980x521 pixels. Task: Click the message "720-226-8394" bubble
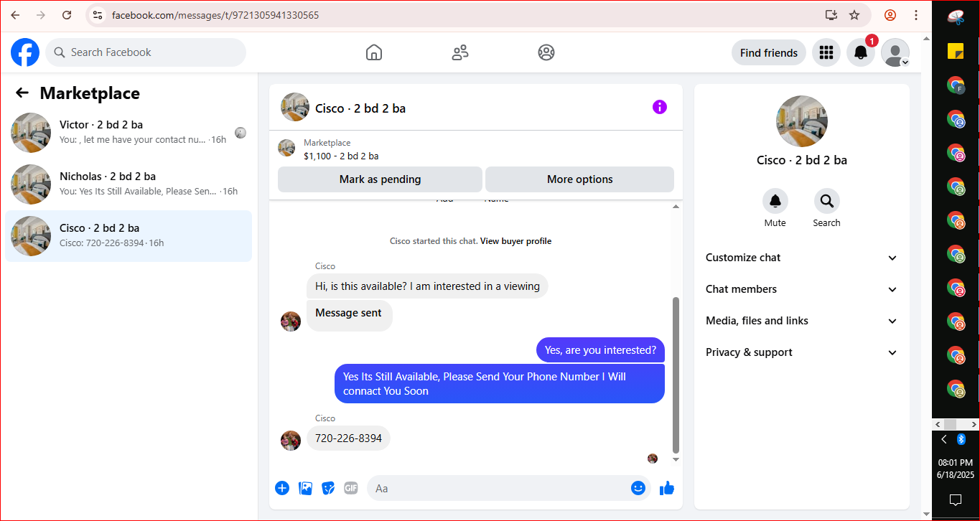pos(348,438)
